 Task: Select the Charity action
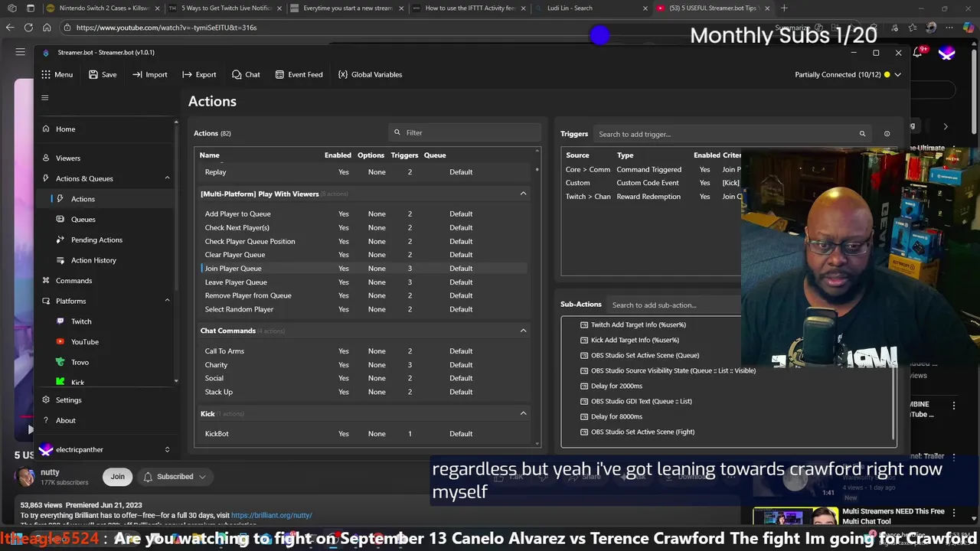tap(364, 365)
